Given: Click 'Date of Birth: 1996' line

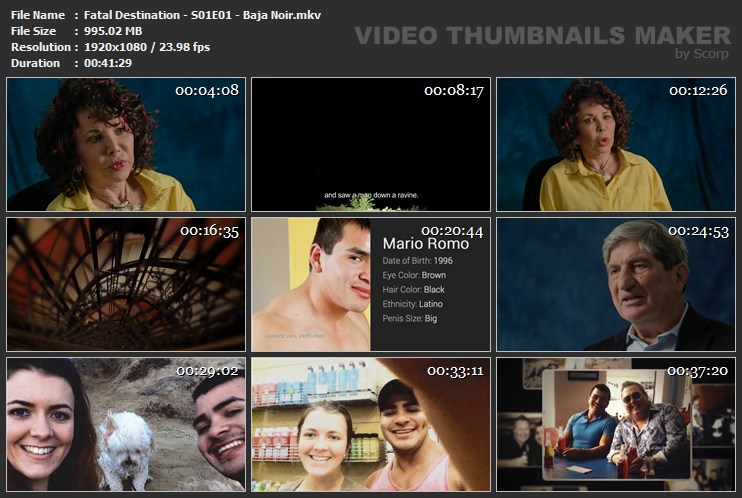Looking at the screenshot, I should (x=417, y=261).
